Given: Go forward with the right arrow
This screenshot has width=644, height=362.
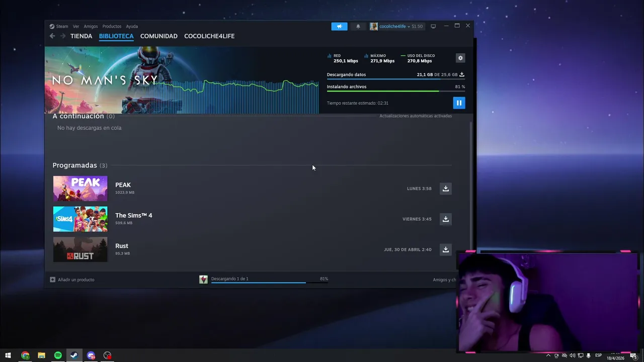Looking at the screenshot, I should [63, 36].
